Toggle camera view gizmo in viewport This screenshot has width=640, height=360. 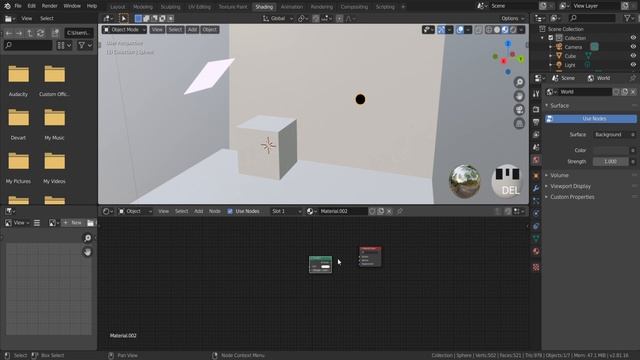click(519, 109)
